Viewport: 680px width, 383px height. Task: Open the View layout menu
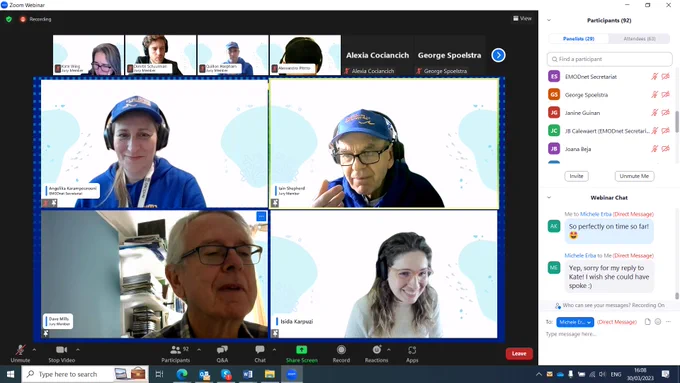pyautogui.click(x=523, y=19)
